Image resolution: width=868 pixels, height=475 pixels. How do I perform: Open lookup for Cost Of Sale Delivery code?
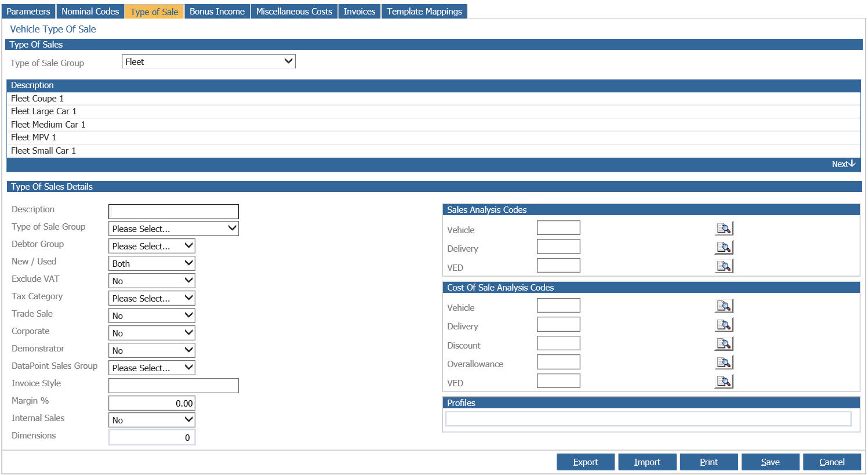pyautogui.click(x=724, y=325)
